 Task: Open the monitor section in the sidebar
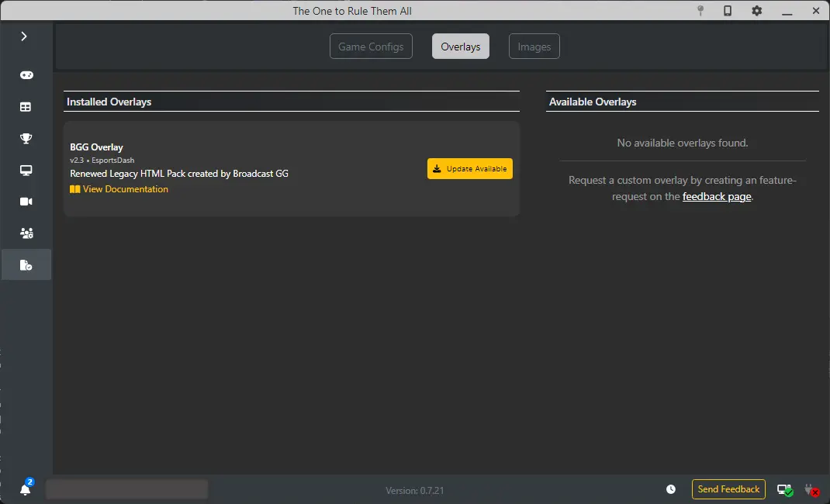[26, 171]
